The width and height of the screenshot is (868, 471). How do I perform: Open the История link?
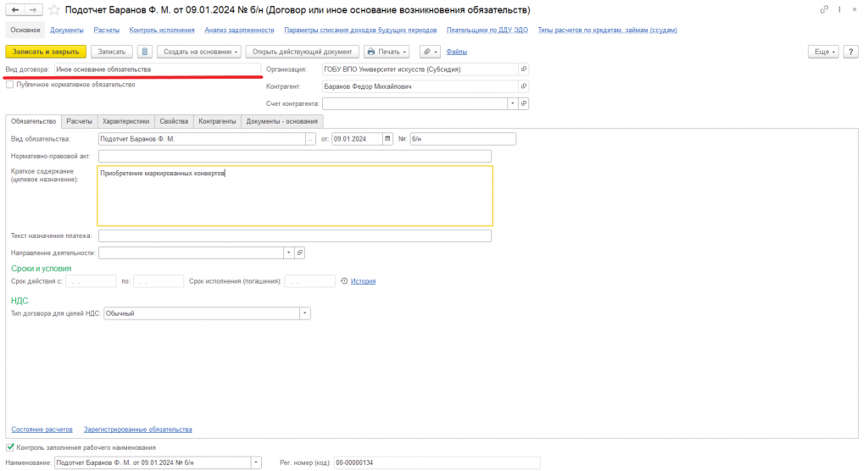pyautogui.click(x=363, y=281)
